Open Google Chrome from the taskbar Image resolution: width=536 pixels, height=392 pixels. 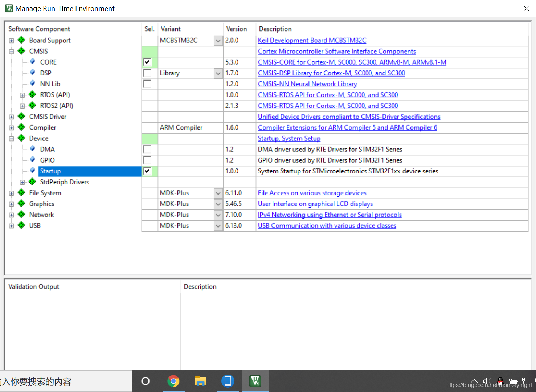(173, 381)
